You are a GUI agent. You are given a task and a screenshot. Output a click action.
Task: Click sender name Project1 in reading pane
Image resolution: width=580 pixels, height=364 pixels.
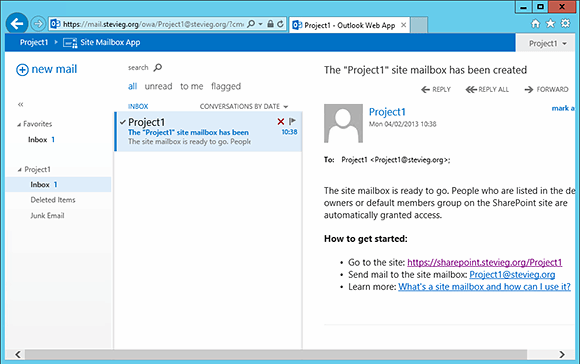point(387,112)
